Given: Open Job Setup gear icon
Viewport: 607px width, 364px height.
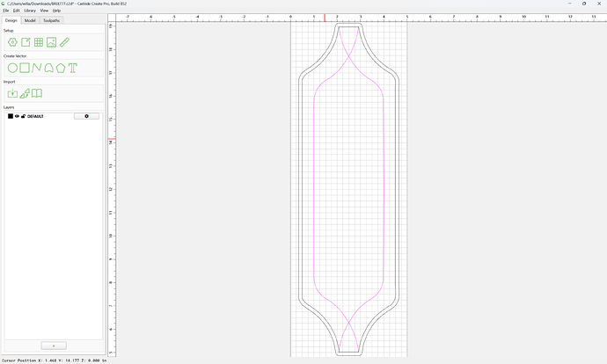Looking at the screenshot, I should 13,42.
